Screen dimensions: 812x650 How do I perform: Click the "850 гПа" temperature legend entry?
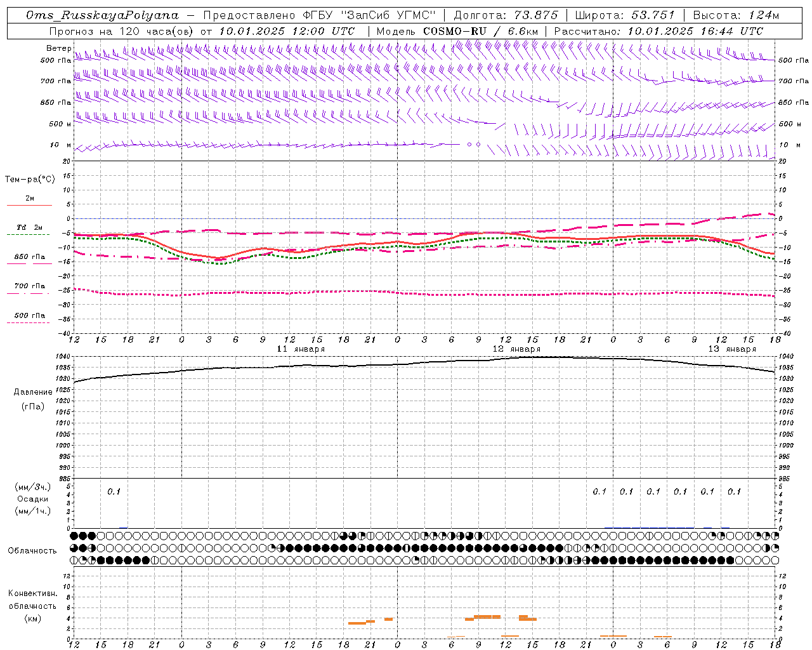pyautogui.click(x=30, y=257)
